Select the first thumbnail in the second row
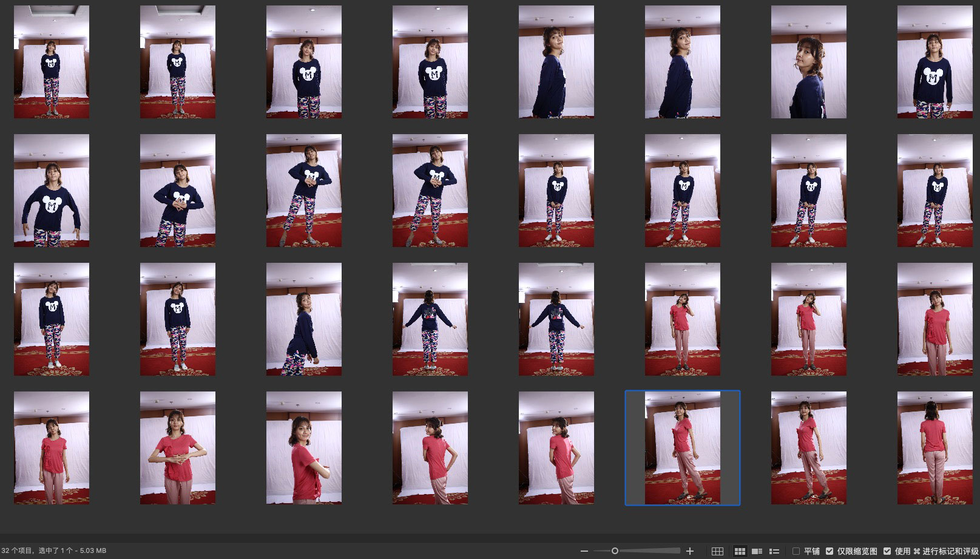This screenshot has height=559, width=980. [x=52, y=191]
